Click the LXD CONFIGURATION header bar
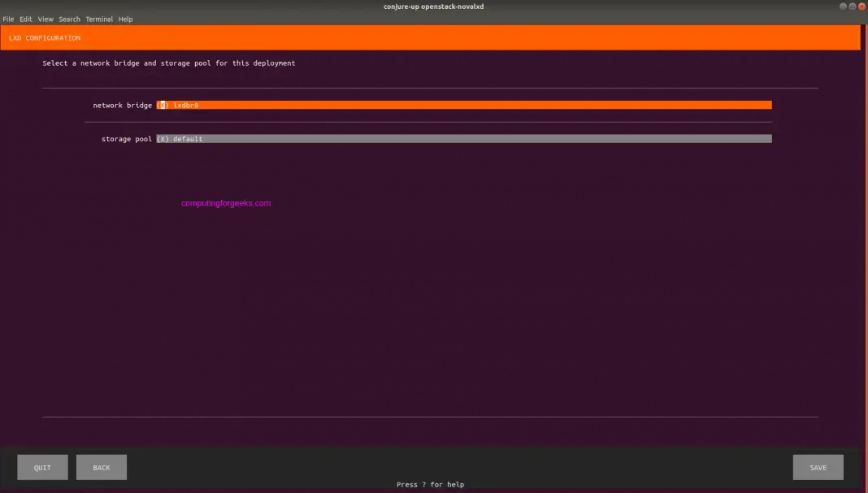The width and height of the screenshot is (868, 493). coord(430,37)
